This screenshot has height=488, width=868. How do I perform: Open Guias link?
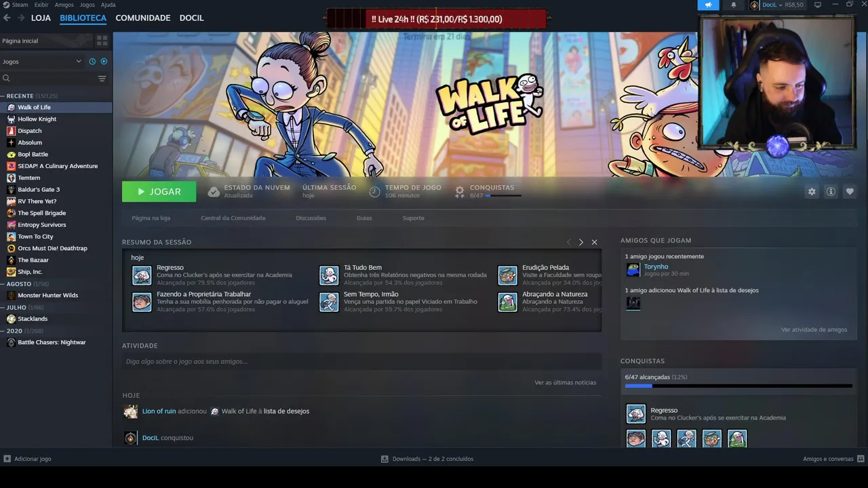point(364,218)
